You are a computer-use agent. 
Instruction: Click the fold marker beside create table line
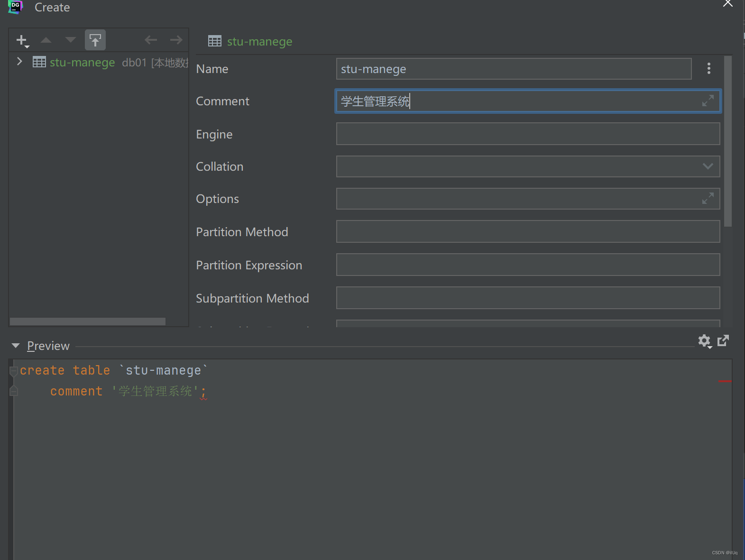click(x=14, y=371)
